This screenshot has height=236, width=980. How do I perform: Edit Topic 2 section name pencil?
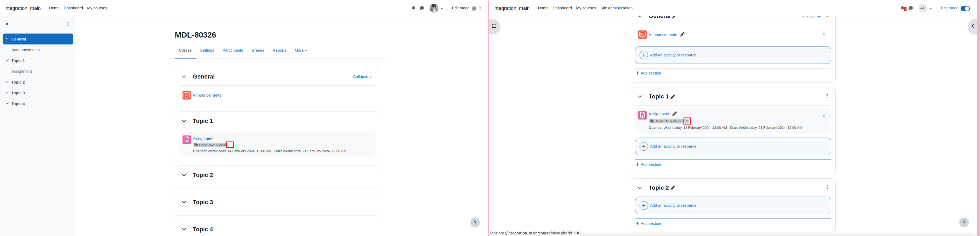673,188
